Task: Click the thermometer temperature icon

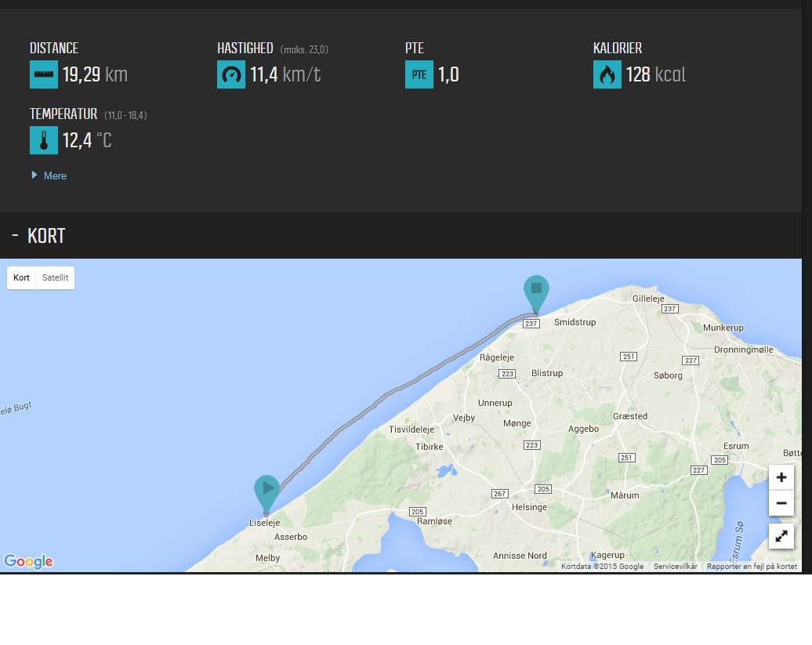Action: click(44, 141)
